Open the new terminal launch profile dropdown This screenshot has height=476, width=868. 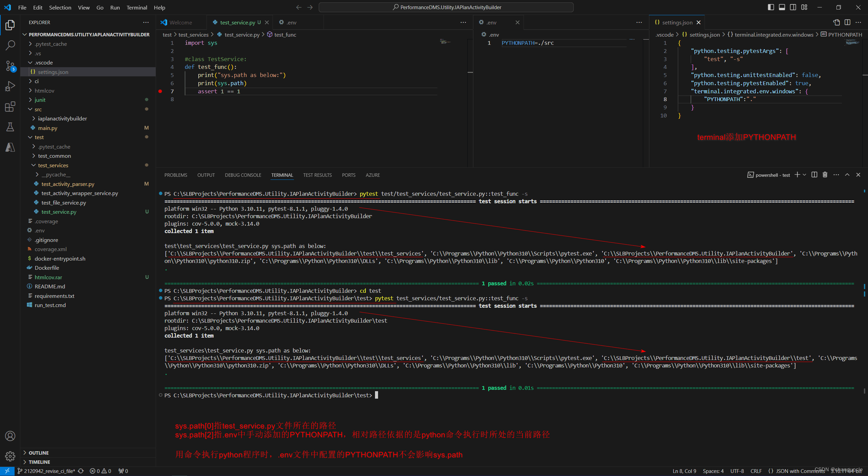[804, 175]
